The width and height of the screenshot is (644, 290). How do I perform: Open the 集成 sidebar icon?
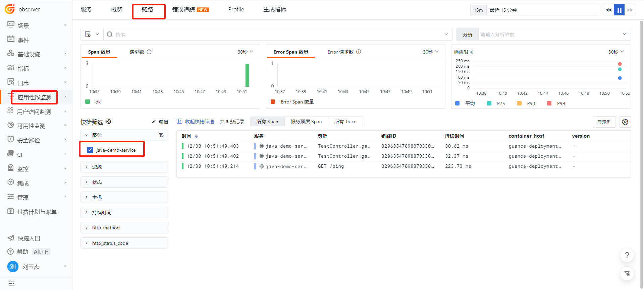click(11, 183)
